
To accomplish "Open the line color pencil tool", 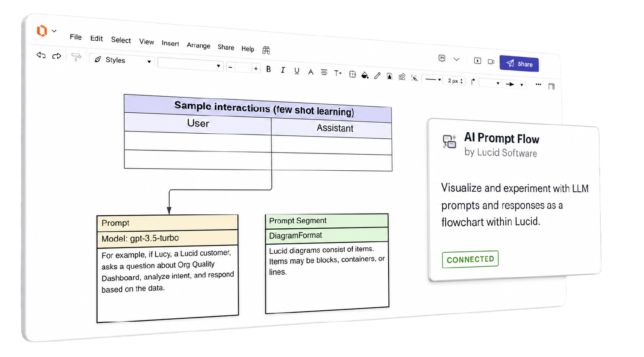I will (377, 76).
